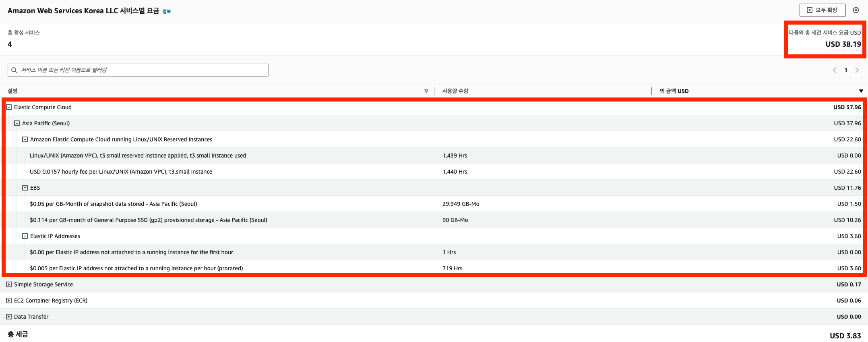The image size is (868, 342).
Task: Select USD 0.0157 hourly fee row
Action: (x=434, y=172)
